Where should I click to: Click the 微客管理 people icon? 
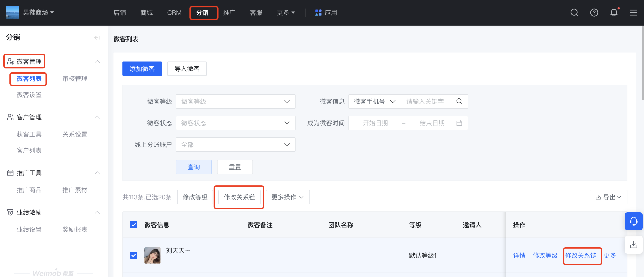point(10,61)
